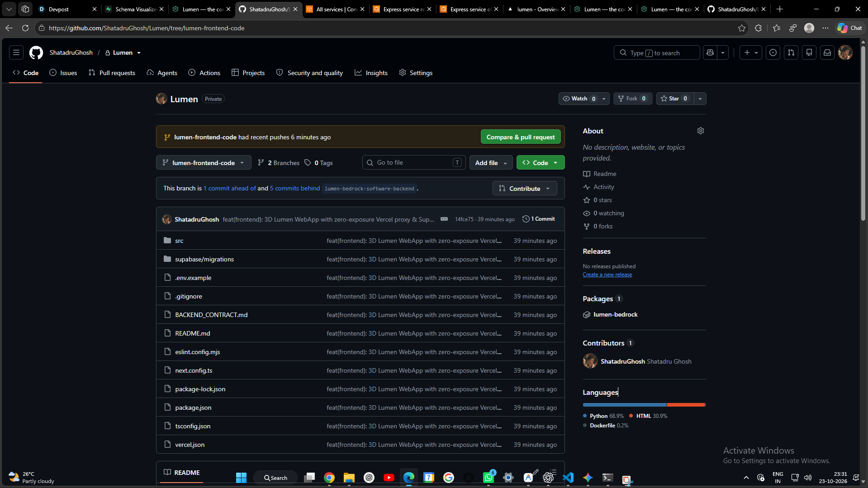Switch to the Issues tab
Image resolution: width=868 pixels, height=488 pixels.
click(63, 73)
